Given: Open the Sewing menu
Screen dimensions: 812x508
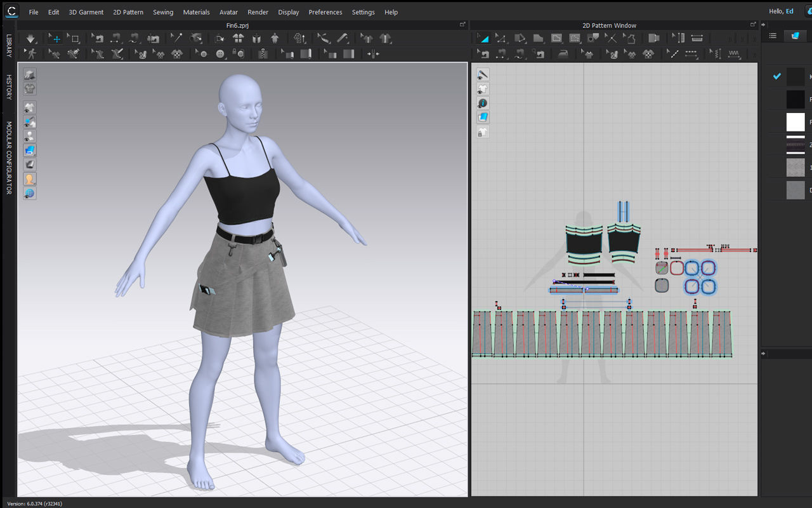Looking at the screenshot, I should [x=163, y=12].
